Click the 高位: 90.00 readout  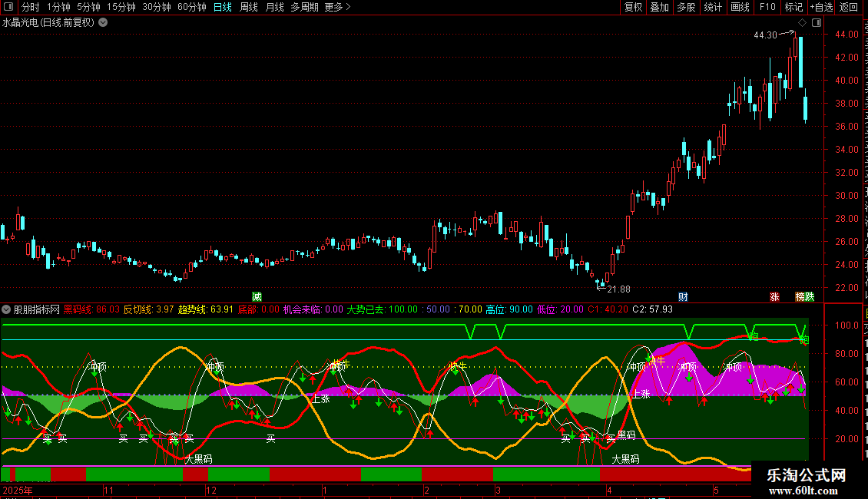point(509,309)
